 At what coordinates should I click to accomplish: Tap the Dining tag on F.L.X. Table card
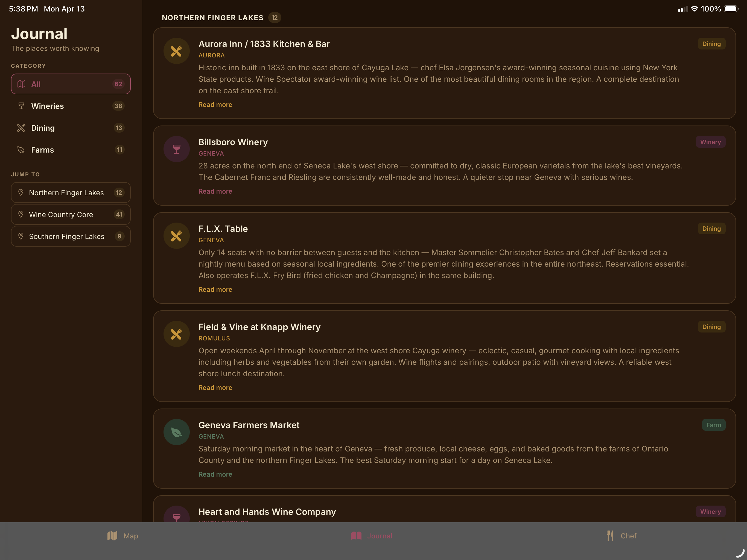click(x=711, y=229)
